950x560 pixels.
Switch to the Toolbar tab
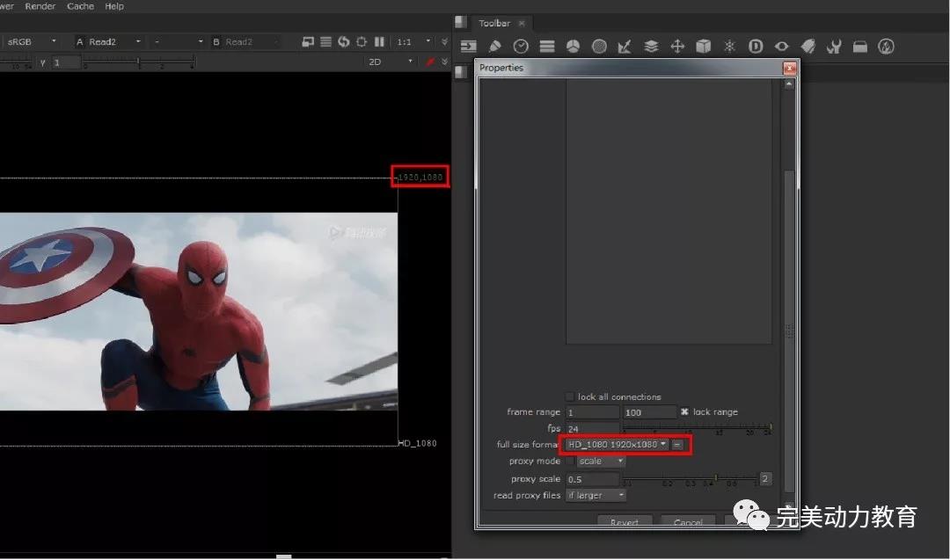coord(494,23)
